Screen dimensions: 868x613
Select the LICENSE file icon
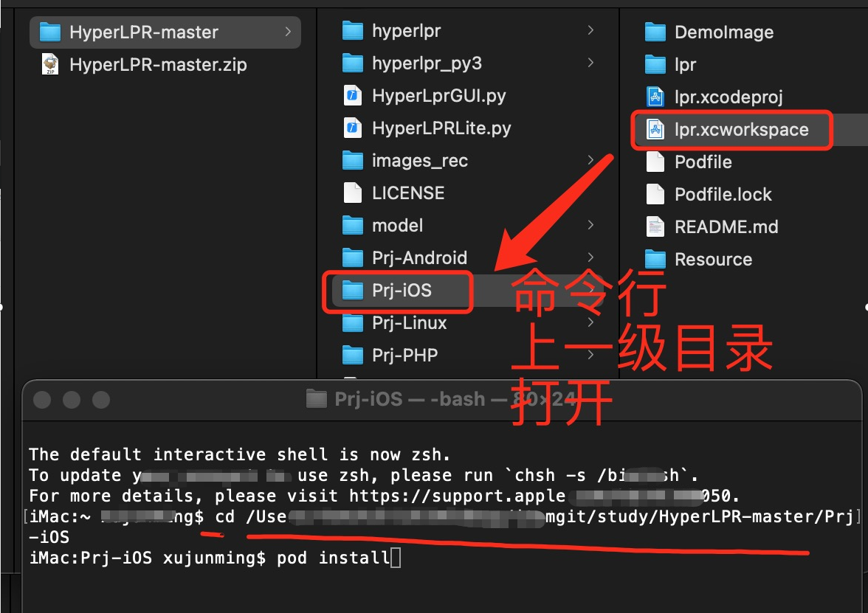pos(353,193)
